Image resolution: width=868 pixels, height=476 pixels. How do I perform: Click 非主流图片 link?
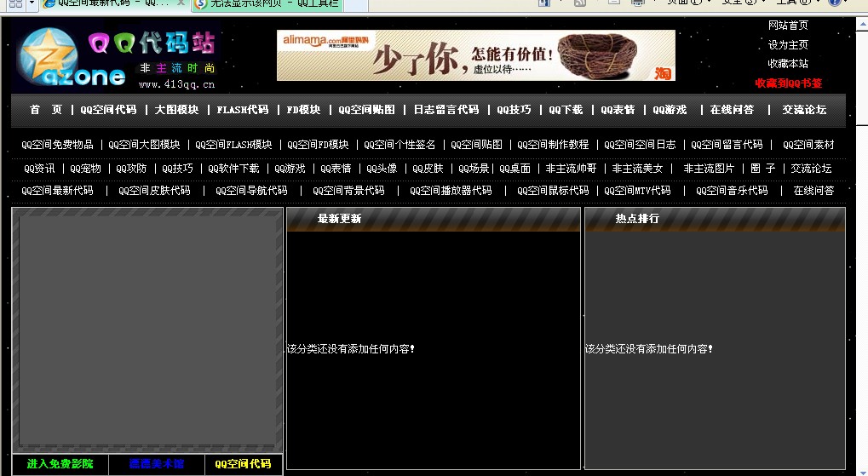pos(709,169)
